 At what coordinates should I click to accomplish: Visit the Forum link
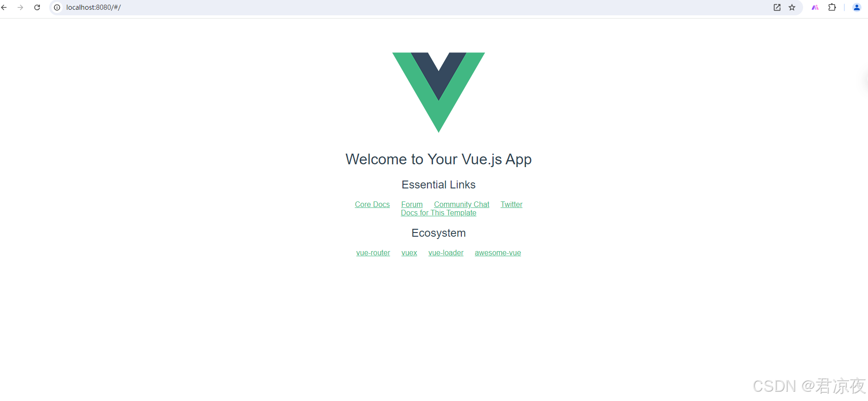click(x=412, y=205)
